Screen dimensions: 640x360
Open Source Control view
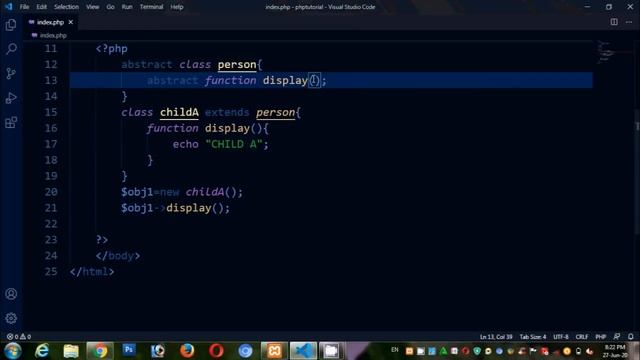click(11, 73)
